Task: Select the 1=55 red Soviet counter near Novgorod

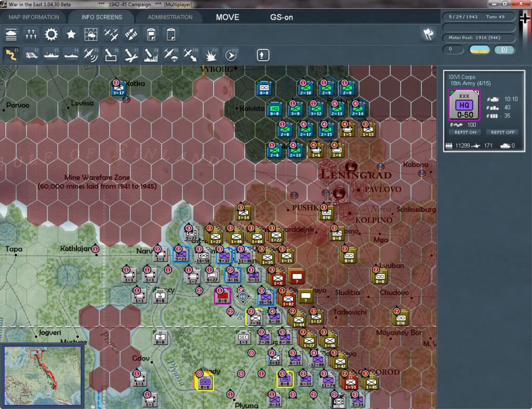Action: click(350, 382)
